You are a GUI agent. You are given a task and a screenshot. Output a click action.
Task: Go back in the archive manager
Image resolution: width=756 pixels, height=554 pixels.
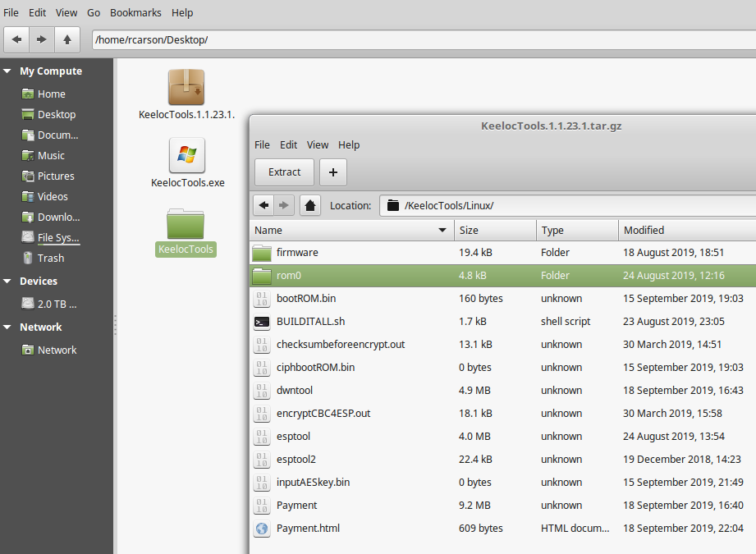click(x=263, y=205)
